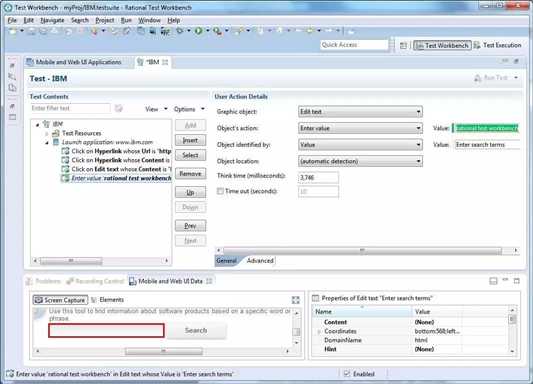The width and height of the screenshot is (533, 384).
Task: Open the Options dropdown in Test Contents
Action: (x=189, y=109)
